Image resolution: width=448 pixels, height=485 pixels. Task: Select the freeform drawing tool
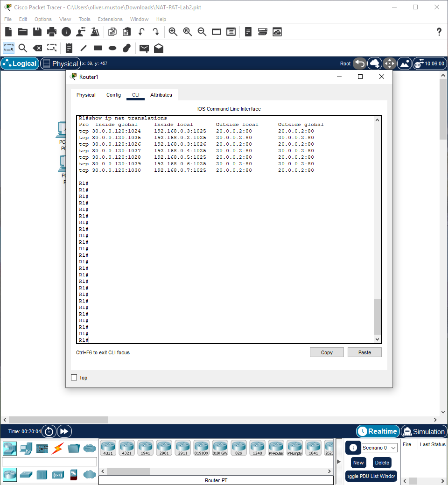[x=127, y=48]
